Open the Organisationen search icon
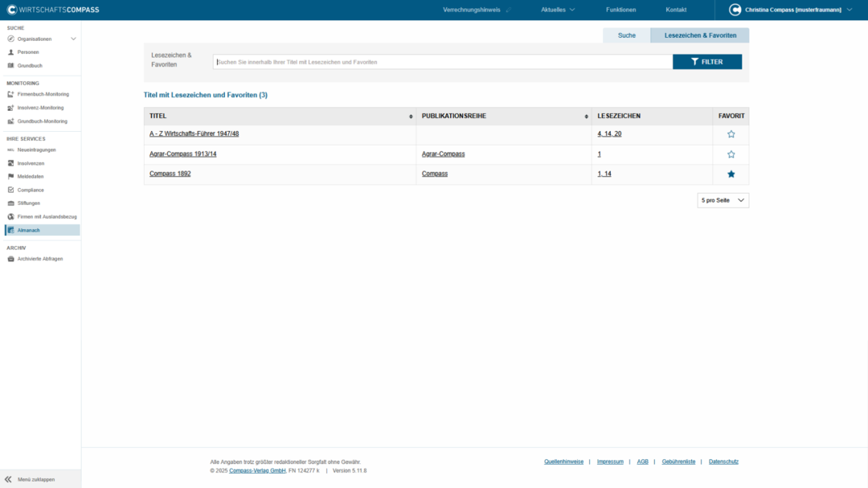Screen dimensions: 868x488 [10, 39]
